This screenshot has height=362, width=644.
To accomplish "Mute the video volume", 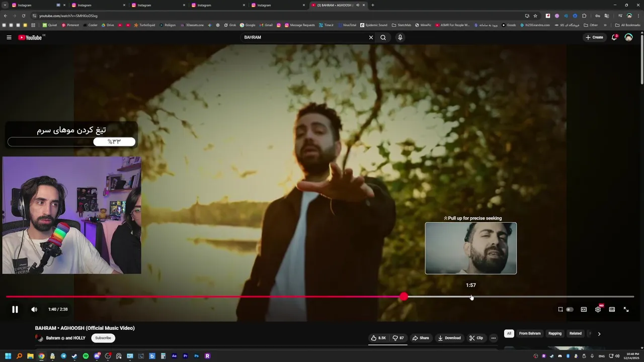I will (x=34, y=310).
